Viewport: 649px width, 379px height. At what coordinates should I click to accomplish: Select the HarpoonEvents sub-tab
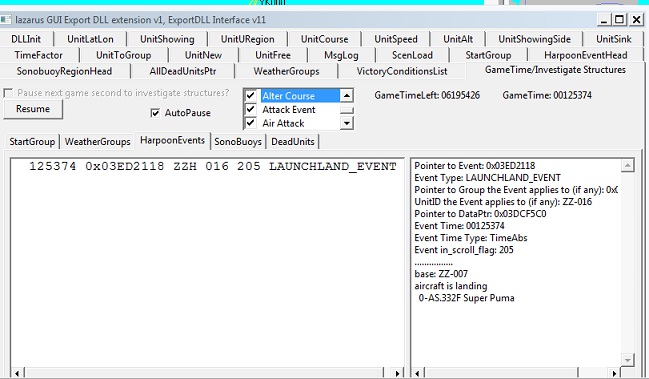point(173,140)
